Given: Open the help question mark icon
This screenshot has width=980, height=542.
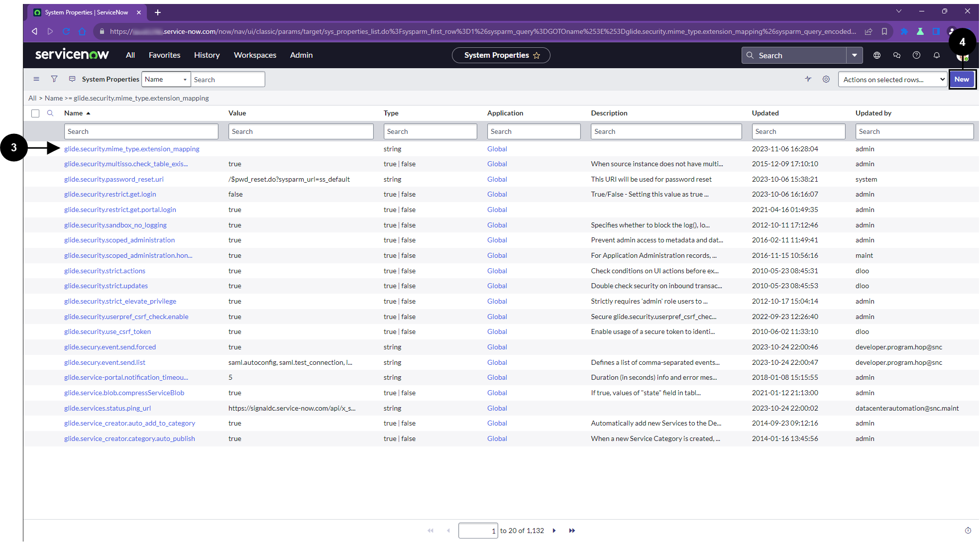Looking at the screenshot, I should pyautogui.click(x=916, y=55).
